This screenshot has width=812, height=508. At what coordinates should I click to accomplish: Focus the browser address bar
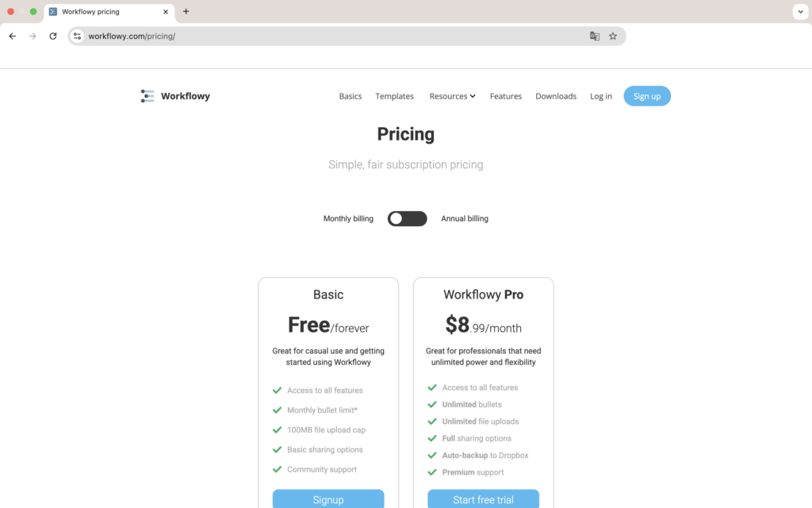(x=333, y=36)
